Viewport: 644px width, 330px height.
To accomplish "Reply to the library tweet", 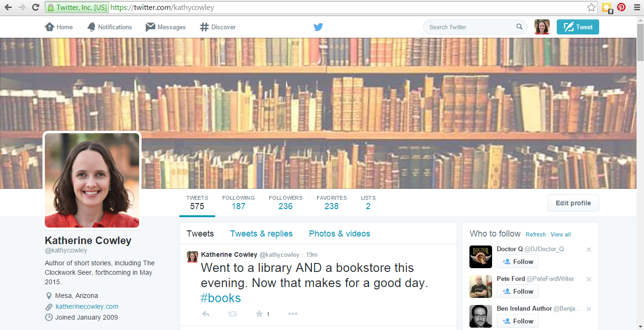I will pos(206,314).
